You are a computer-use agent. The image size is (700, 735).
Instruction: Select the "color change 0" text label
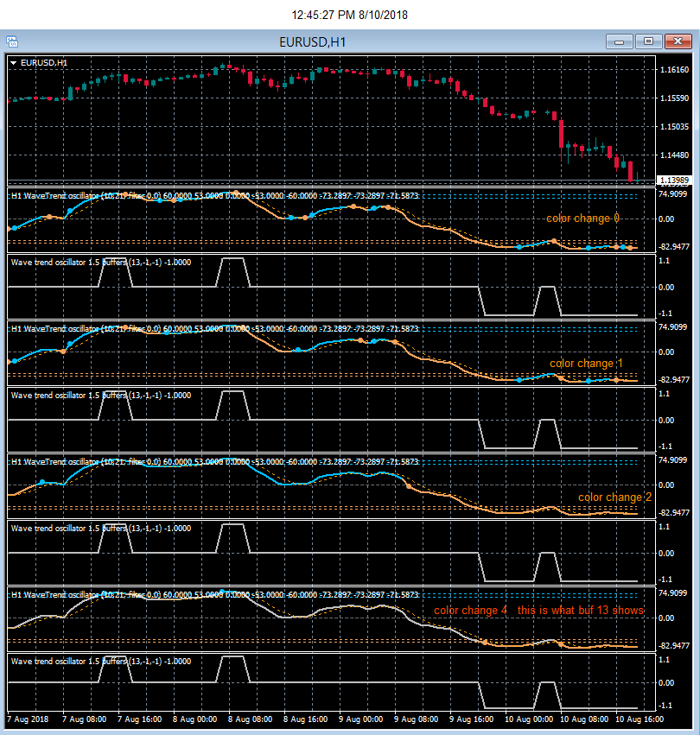click(582, 218)
